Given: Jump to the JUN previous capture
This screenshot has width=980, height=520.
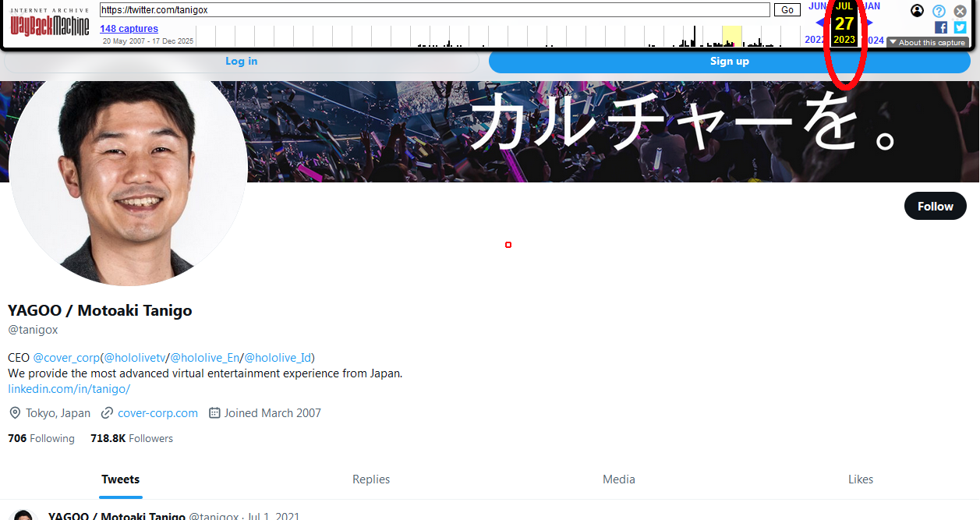Looking at the screenshot, I should click(x=817, y=6).
